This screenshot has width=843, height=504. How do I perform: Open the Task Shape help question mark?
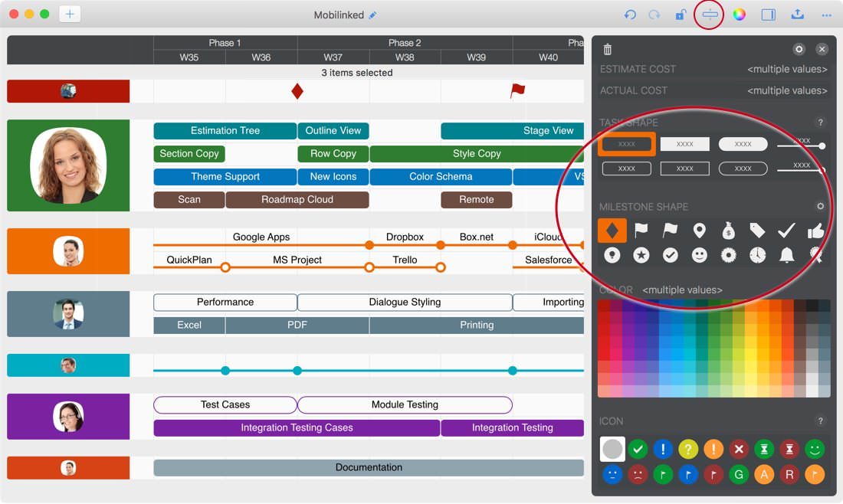point(820,123)
